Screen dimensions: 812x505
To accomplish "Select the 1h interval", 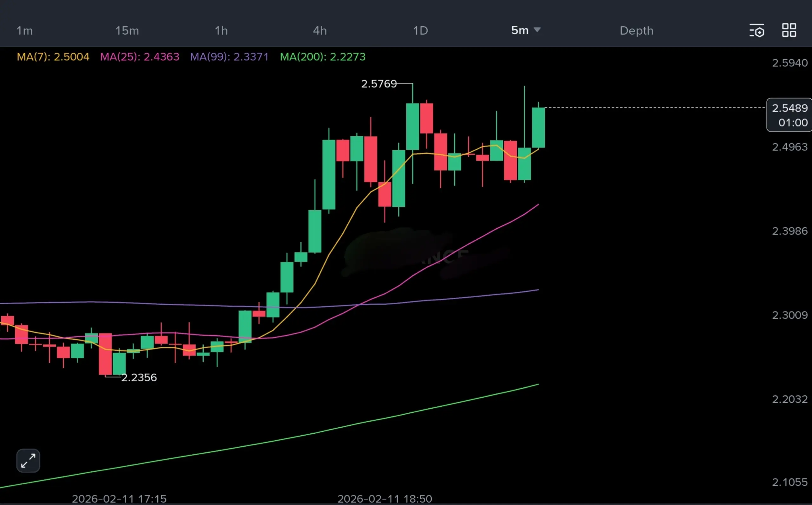I will [221, 31].
